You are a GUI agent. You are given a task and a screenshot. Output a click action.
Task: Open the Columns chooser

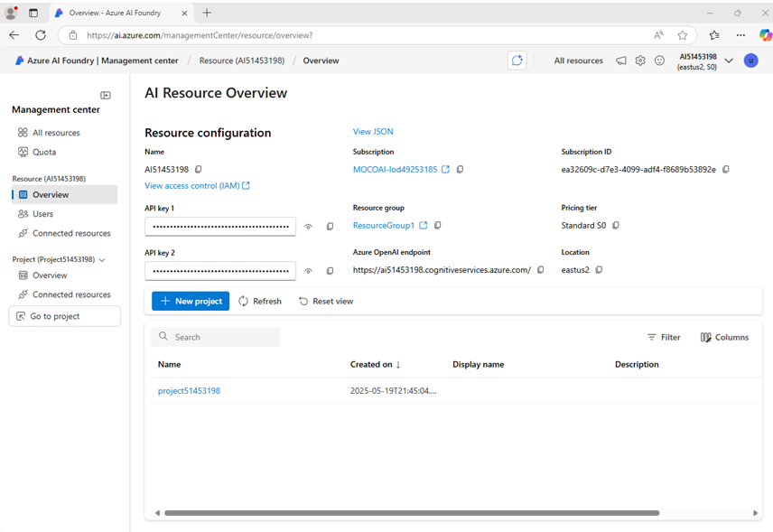724,337
